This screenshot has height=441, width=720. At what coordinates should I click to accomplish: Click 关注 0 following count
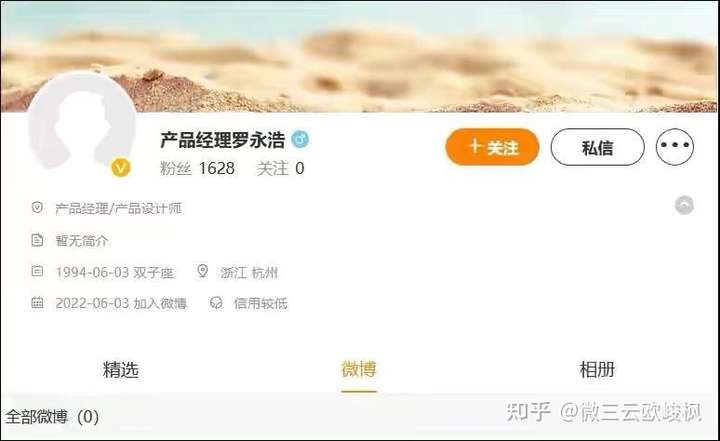coord(281,169)
